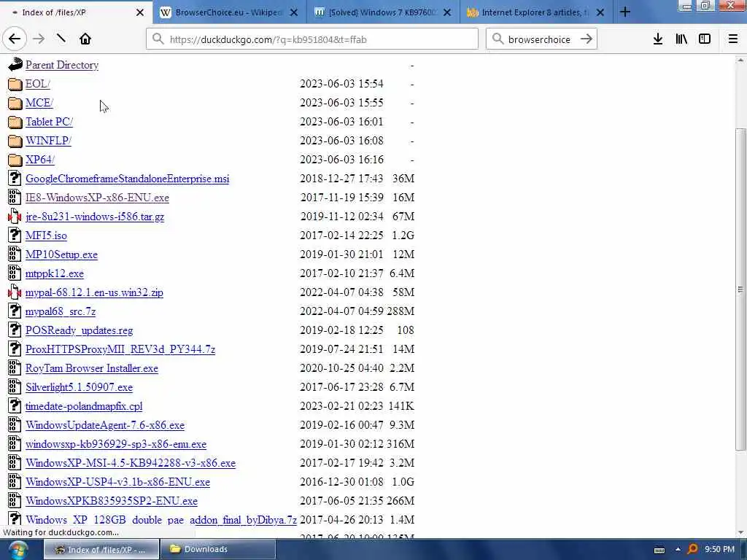
Task: Click the jre-8u231 compressed archive icon
Action: pos(15,216)
